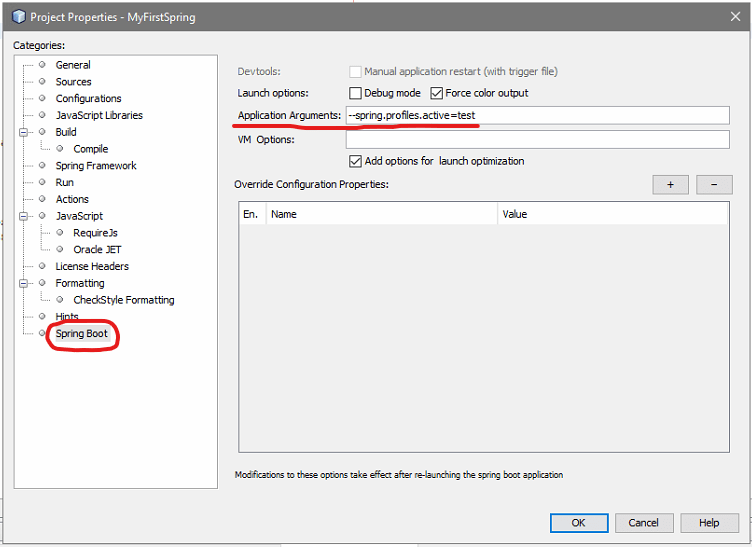The image size is (752, 547).
Task: Uncheck Force color output
Action: (x=436, y=93)
